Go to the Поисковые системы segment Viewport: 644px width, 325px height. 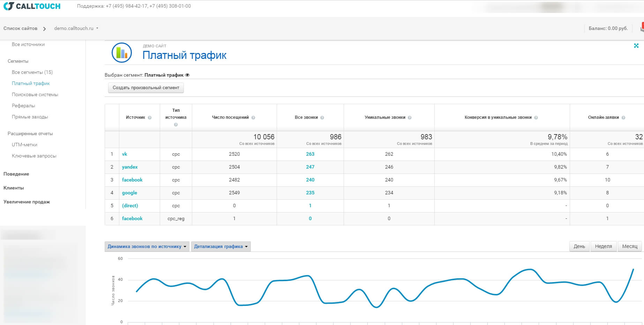click(35, 94)
